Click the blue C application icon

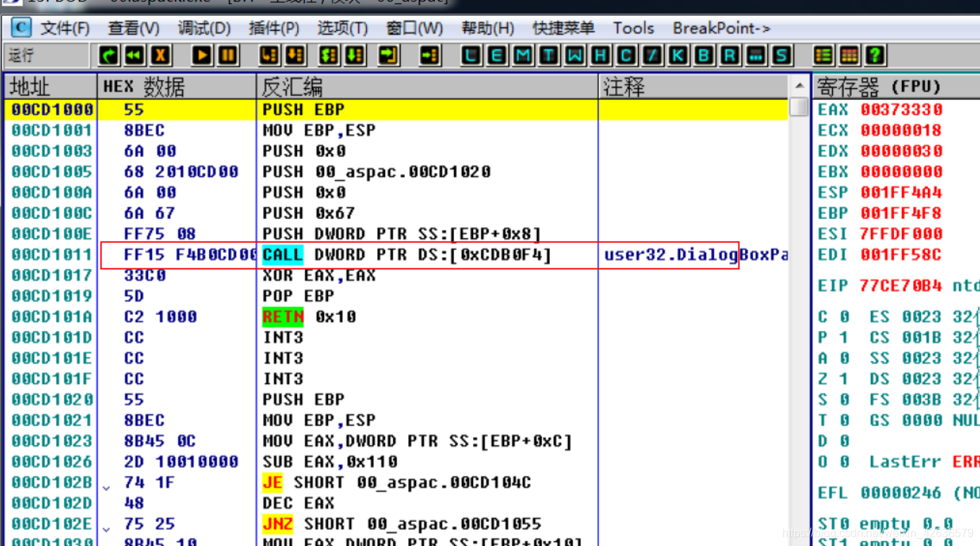click(x=21, y=27)
